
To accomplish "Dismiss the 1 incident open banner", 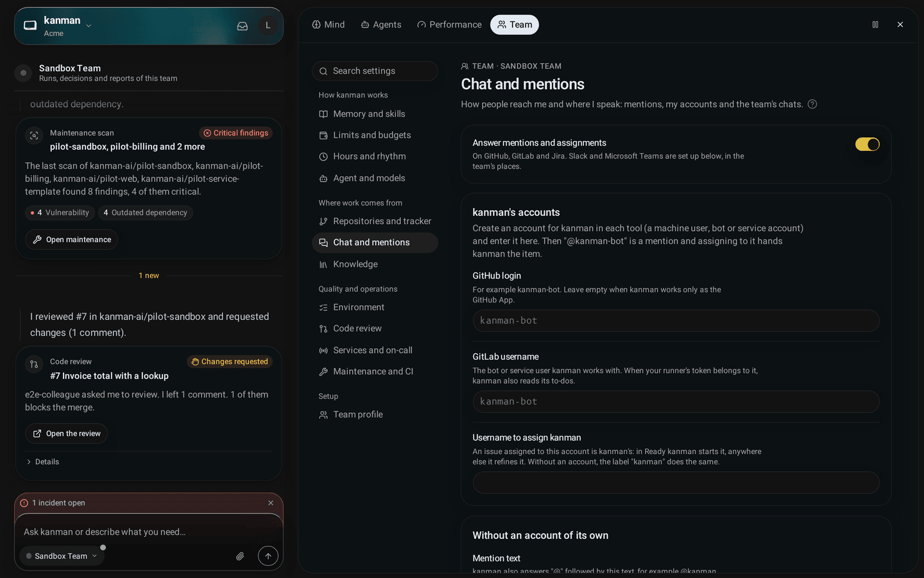I will (x=271, y=503).
